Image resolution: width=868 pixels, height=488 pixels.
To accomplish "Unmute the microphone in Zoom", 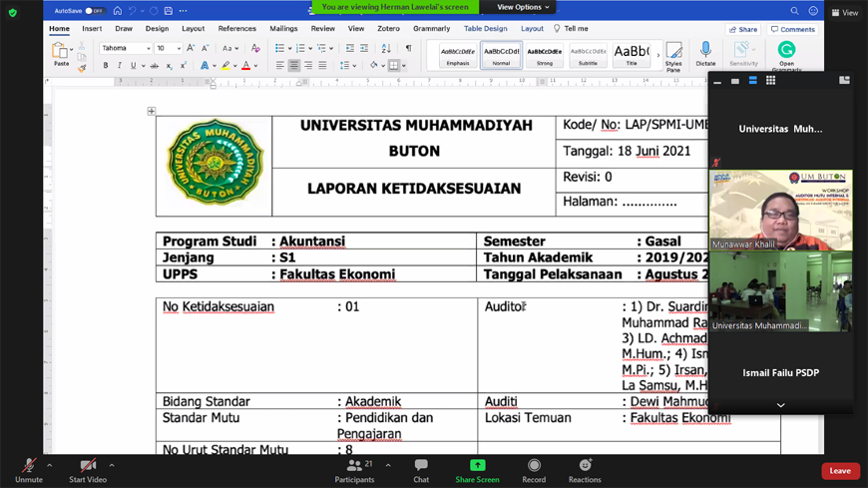I will pyautogui.click(x=29, y=471).
